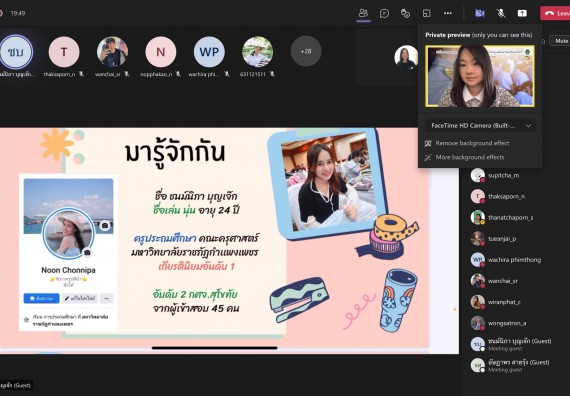
Task: Open More background effects
Action: click(x=465, y=157)
